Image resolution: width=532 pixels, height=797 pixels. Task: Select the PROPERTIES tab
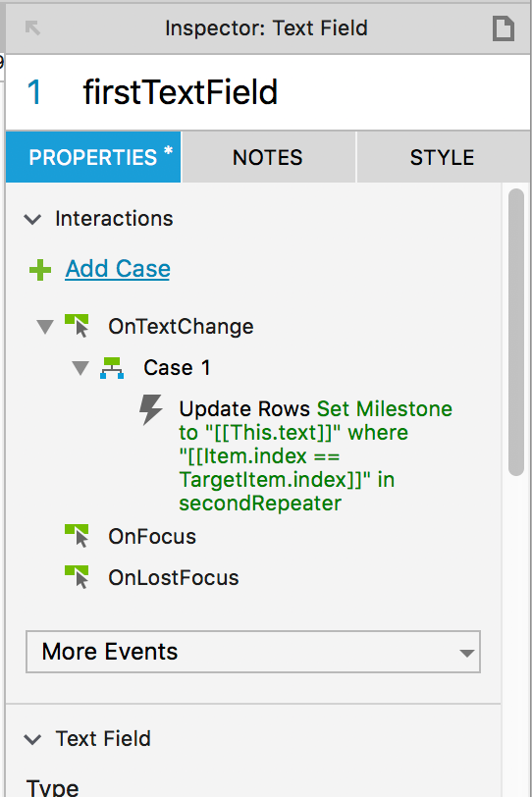coord(93,157)
